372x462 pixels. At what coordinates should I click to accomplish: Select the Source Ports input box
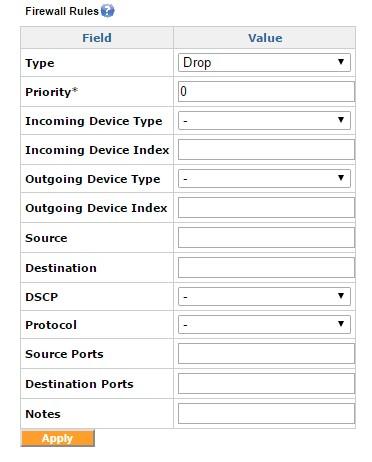tap(266, 354)
